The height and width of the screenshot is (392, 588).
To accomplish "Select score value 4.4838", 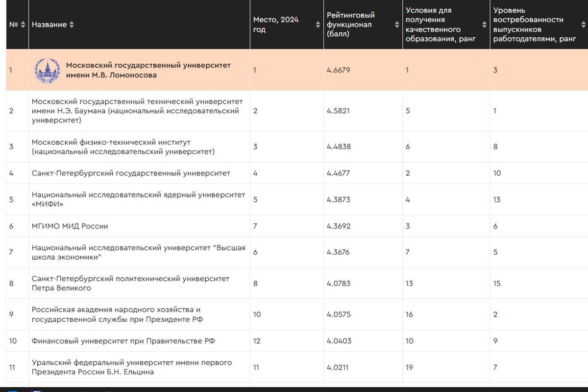I will pos(339,147).
